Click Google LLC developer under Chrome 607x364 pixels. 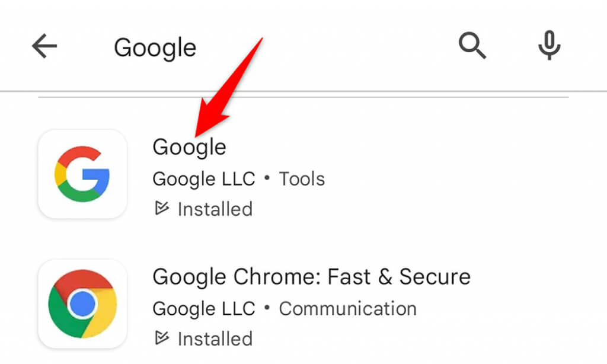(x=203, y=308)
